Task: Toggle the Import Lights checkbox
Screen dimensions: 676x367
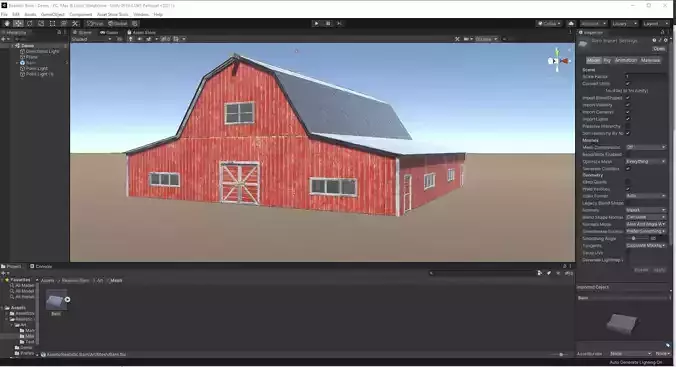Action: tap(628, 119)
